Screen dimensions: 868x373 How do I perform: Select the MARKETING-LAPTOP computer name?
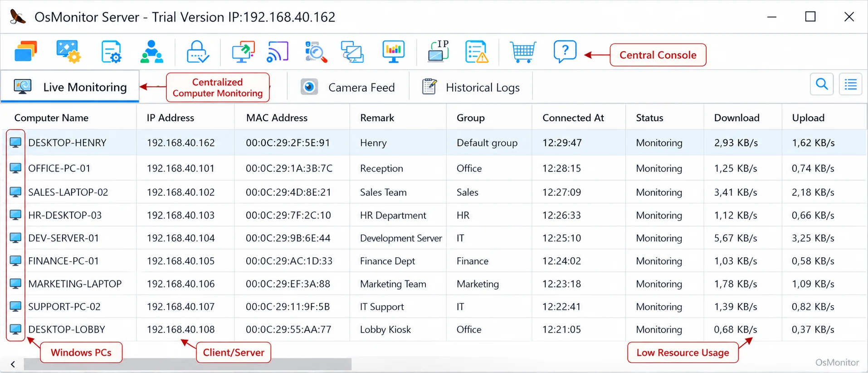(x=75, y=284)
